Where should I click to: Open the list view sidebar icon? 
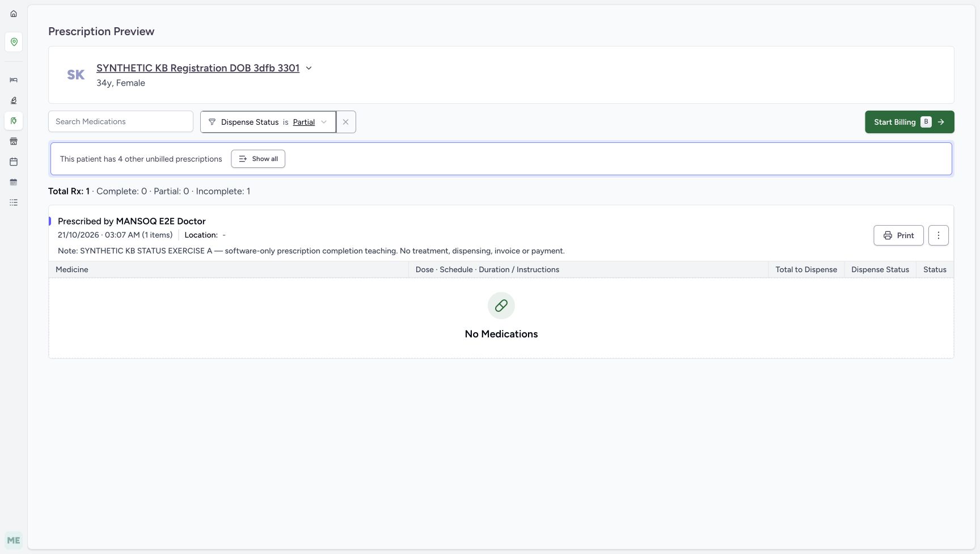(14, 202)
